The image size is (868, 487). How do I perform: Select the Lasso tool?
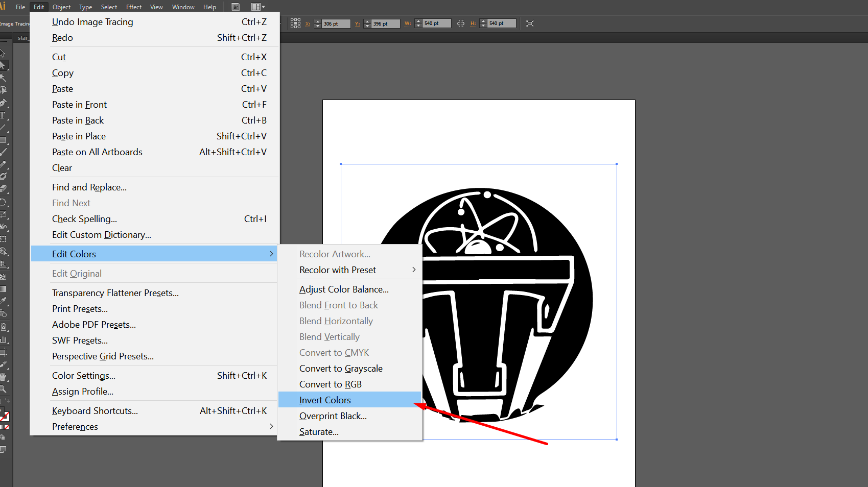click(3, 90)
